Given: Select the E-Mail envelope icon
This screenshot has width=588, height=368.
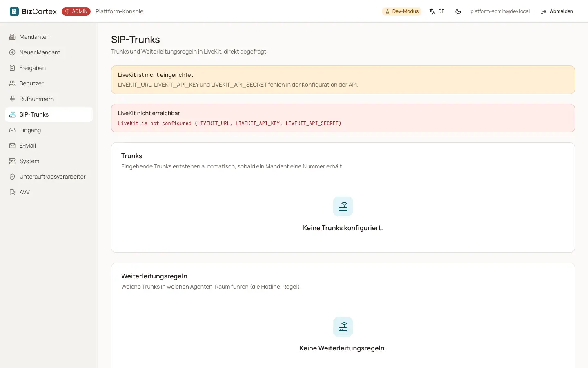Looking at the screenshot, I should tap(12, 146).
